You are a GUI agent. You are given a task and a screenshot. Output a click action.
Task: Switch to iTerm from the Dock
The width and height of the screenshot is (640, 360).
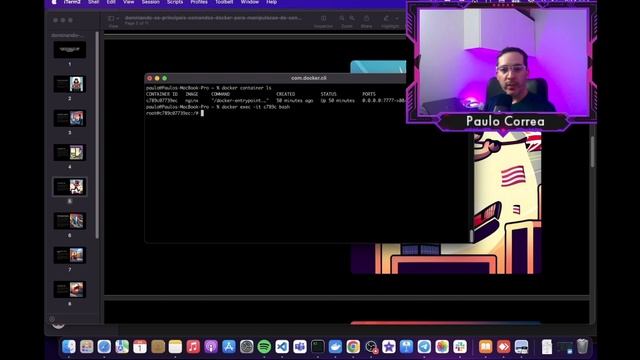(318, 347)
